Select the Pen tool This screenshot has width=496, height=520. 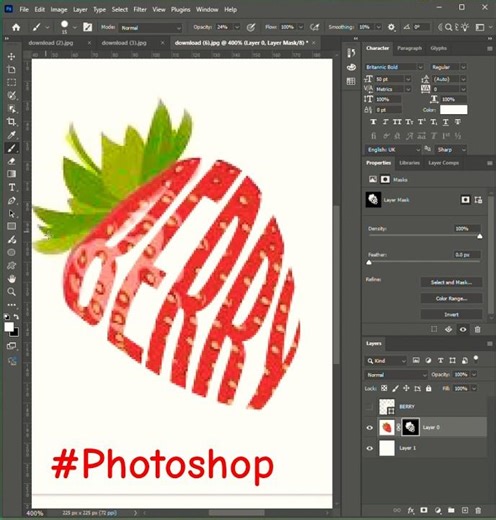pos(11,201)
